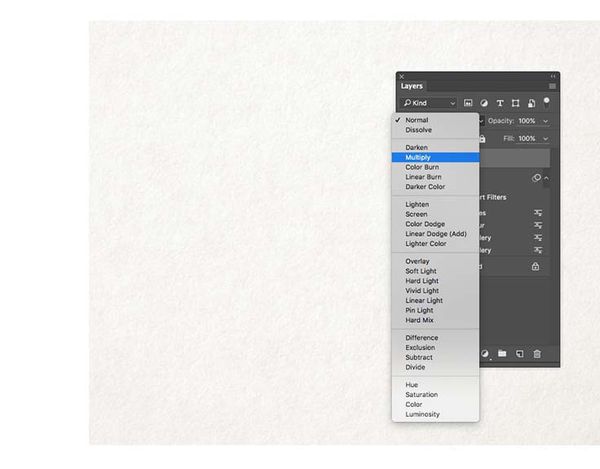This screenshot has height=469, width=600.
Task: Open the Opacity dropdown arrow
Action: 546,120
